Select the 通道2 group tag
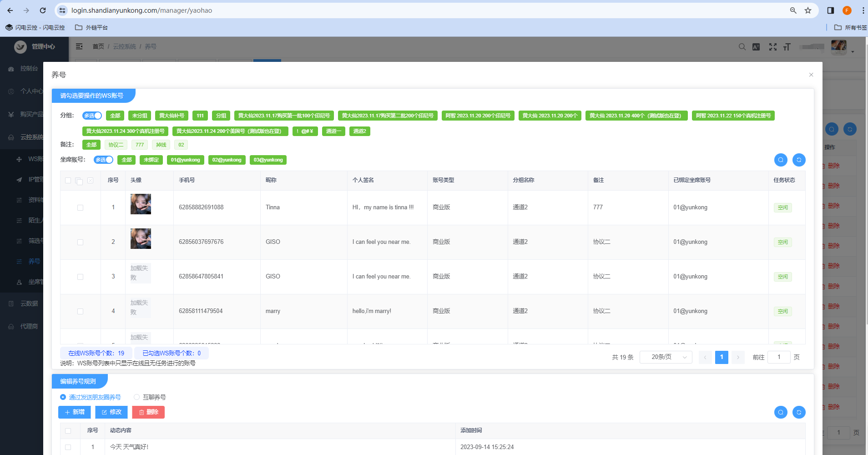Viewport: 868px width, 455px height. 359,131
